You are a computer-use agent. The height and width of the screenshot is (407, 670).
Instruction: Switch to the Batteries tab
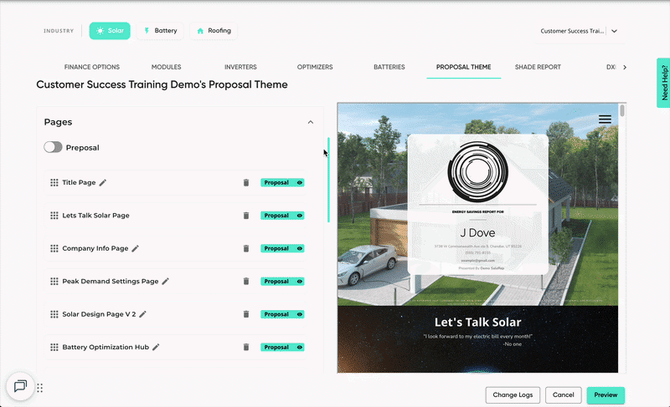(389, 67)
